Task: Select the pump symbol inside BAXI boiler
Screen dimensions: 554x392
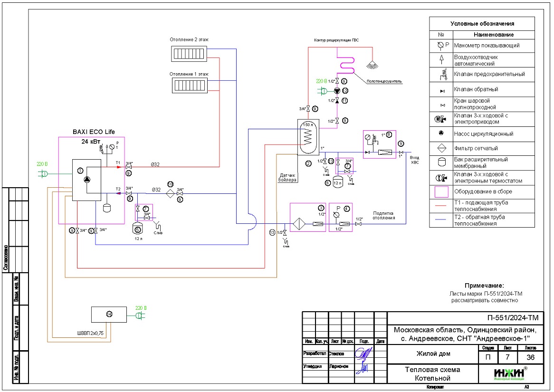Action: pyautogui.click(x=87, y=180)
